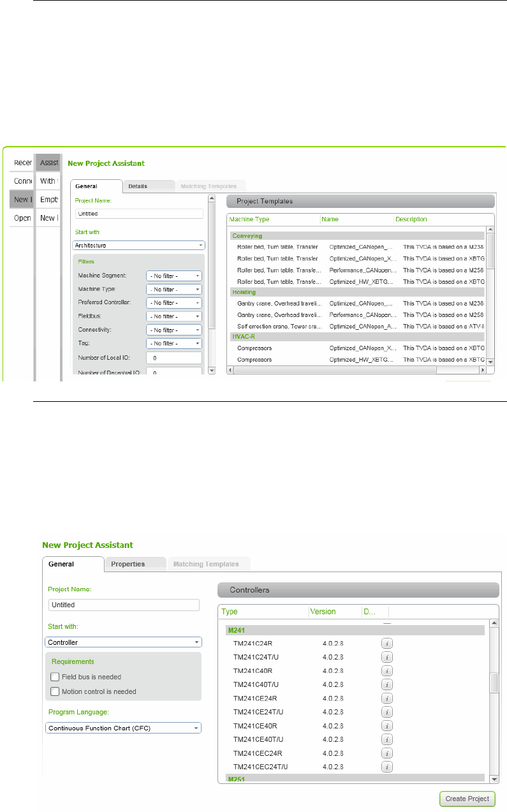
Task: Sort controllers by Type column
Action: tap(264, 612)
